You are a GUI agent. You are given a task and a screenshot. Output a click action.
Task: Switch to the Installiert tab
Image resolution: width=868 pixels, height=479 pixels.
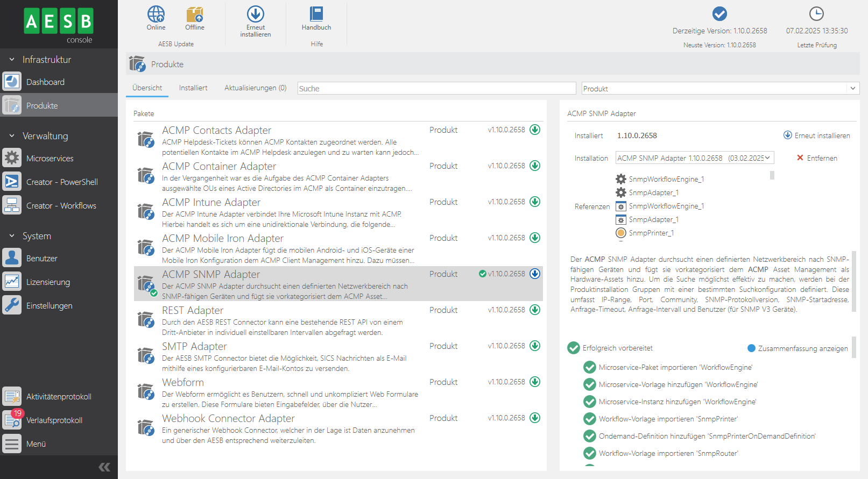pyautogui.click(x=193, y=88)
